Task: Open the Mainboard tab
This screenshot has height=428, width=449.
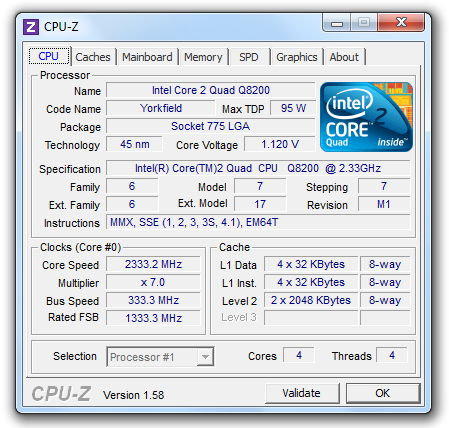Action: [147, 57]
